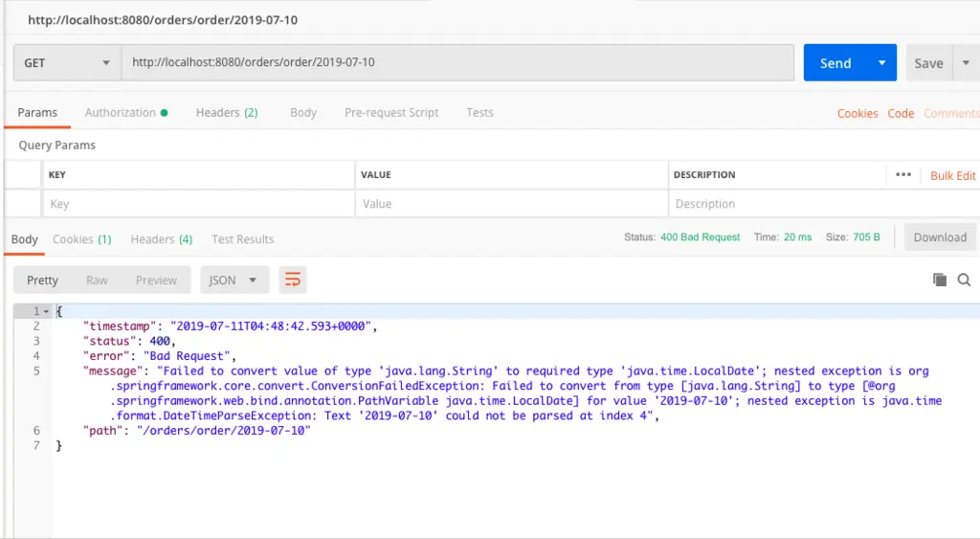Open the GET method dropdown
980x539 pixels.
68,62
